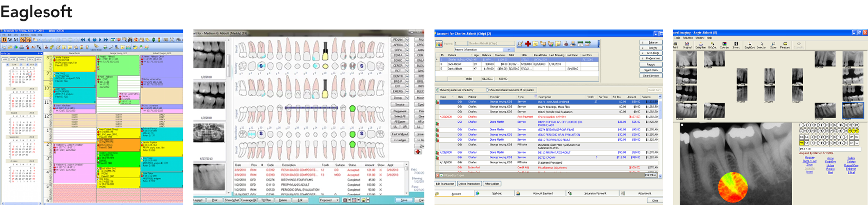Select Janis Abbott row in account patient list
The height and width of the screenshot is (205, 868).
(x=517, y=69)
